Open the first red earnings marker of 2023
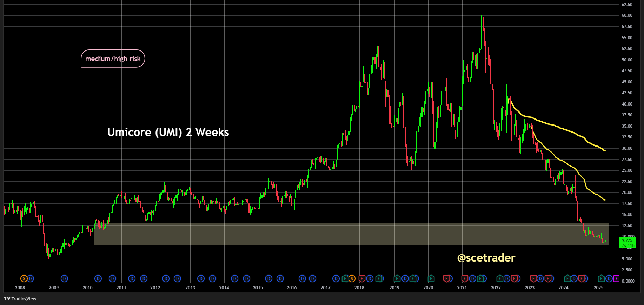Screen dimensions: 644x305 click(x=533, y=279)
